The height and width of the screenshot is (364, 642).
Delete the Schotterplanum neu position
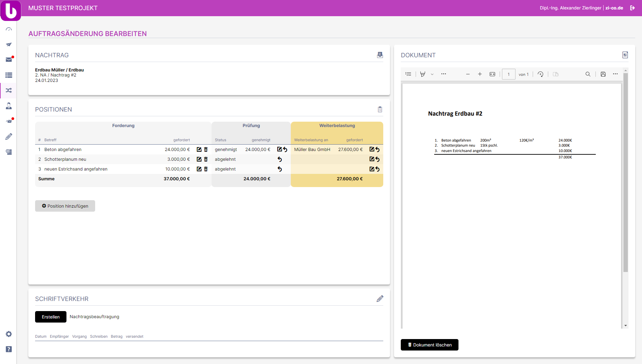click(x=206, y=159)
